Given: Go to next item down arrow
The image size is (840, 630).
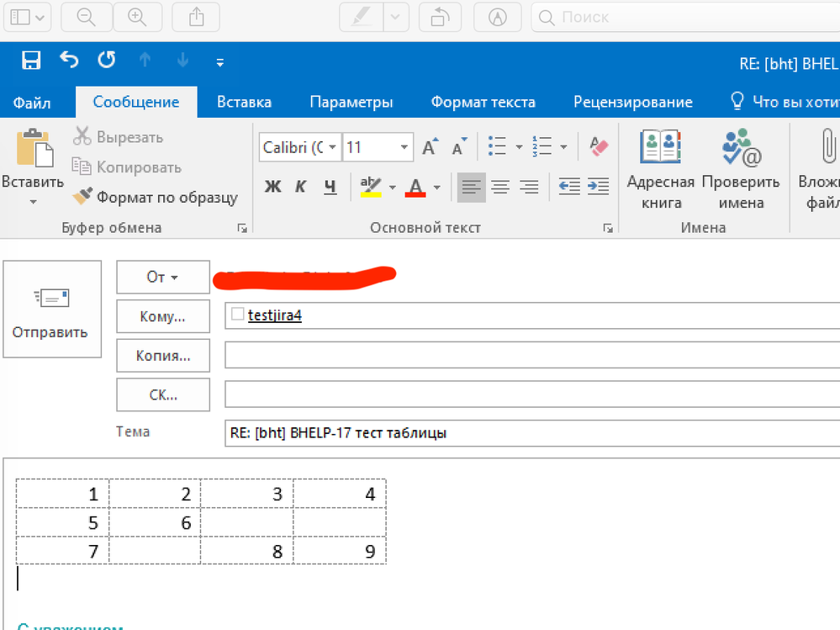Looking at the screenshot, I should [x=182, y=60].
